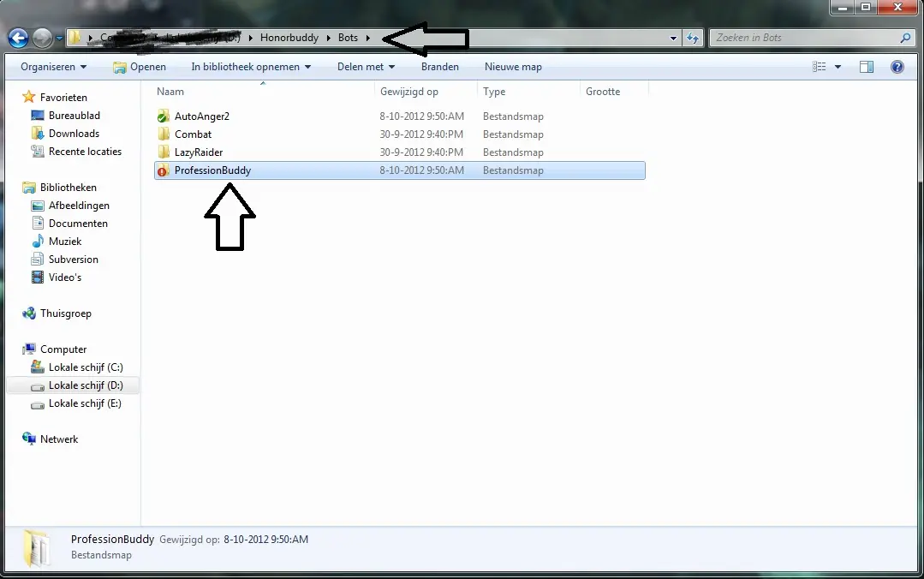Click the Openen toolbar button
Screen dimensions: 924x579
pos(140,67)
